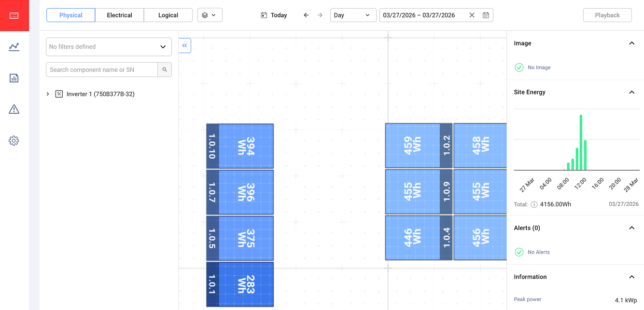The image size is (644, 310).
Task: Open the Day period dropdown
Action: click(x=353, y=15)
